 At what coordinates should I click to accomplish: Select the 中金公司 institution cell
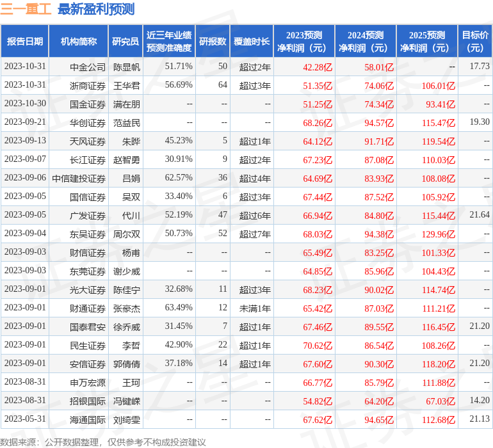88,67
